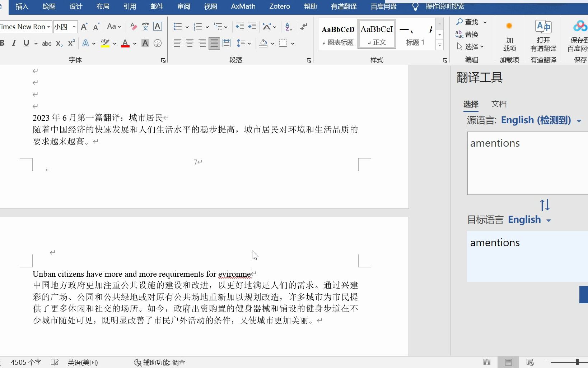
Task: Open bullet list dropdown arrow
Action: [x=187, y=27]
